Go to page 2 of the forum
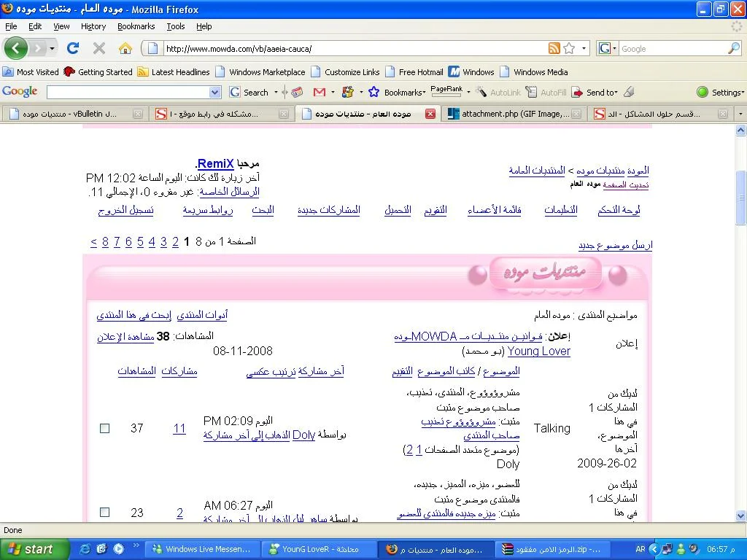 (x=175, y=242)
